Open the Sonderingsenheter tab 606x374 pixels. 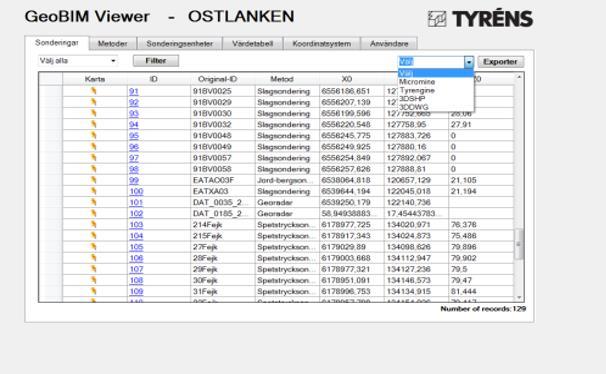point(180,44)
